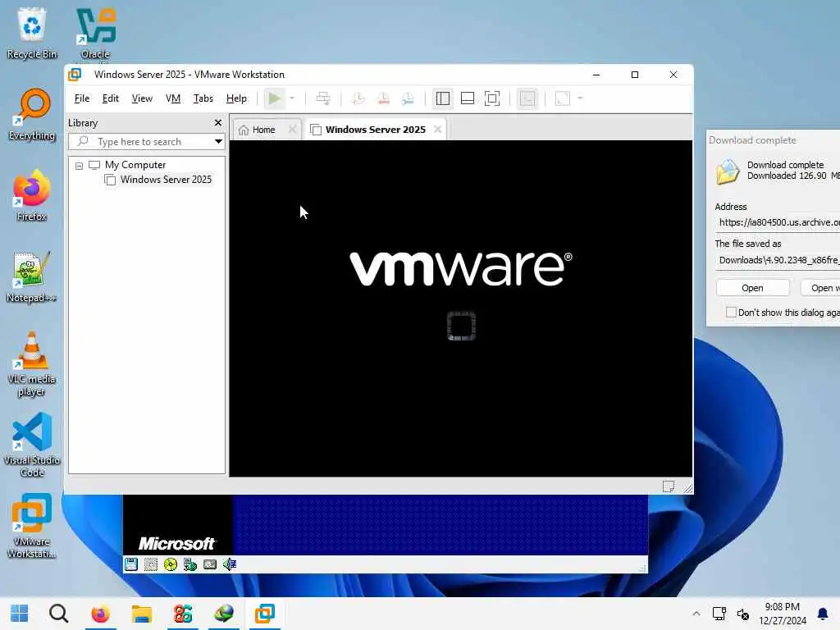The height and width of the screenshot is (630, 840).
Task: Click the floppy disk status icon
Action: tap(131, 564)
